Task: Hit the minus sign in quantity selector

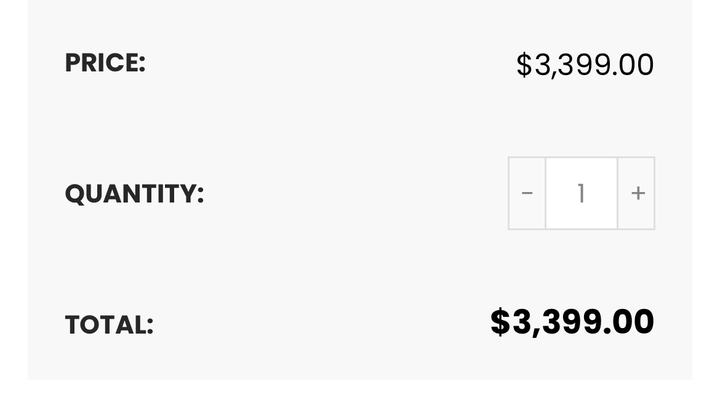Action: click(527, 193)
